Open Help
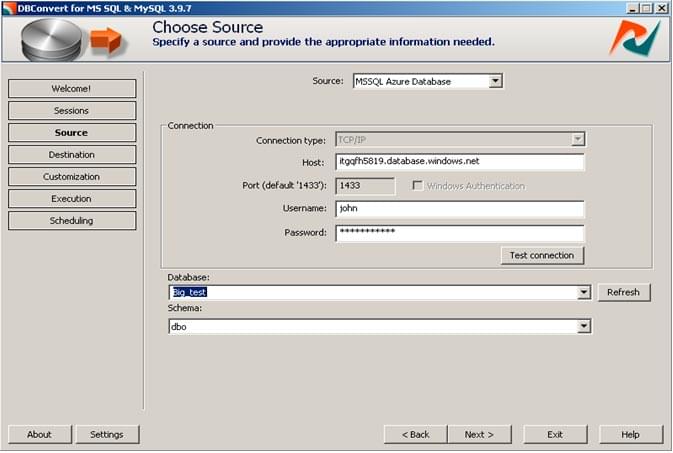The image size is (673, 453). [631, 435]
